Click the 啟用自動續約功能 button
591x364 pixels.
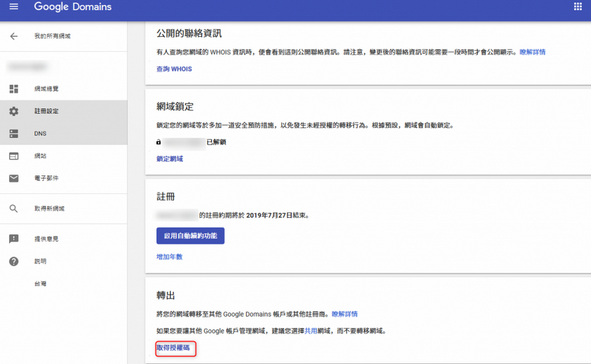click(x=191, y=236)
